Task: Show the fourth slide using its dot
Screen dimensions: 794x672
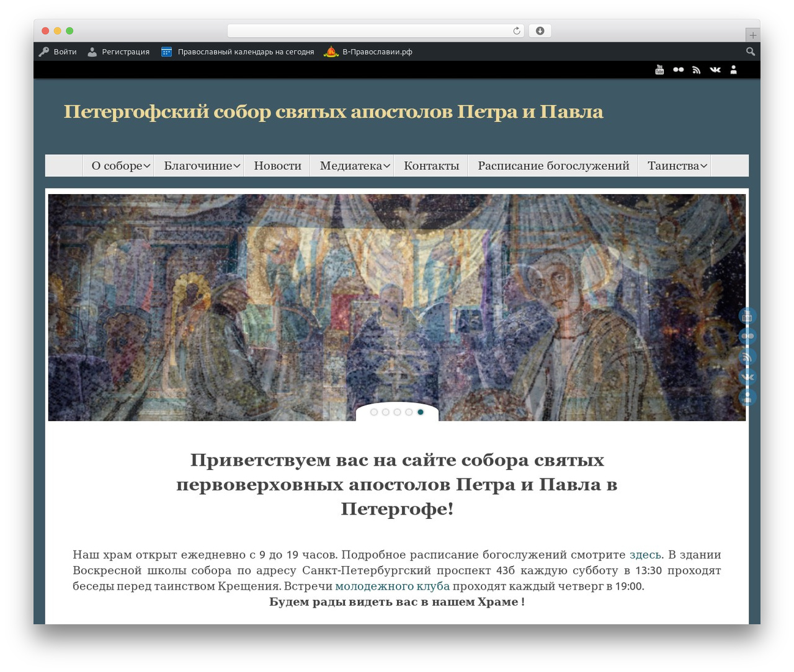Action: point(409,412)
